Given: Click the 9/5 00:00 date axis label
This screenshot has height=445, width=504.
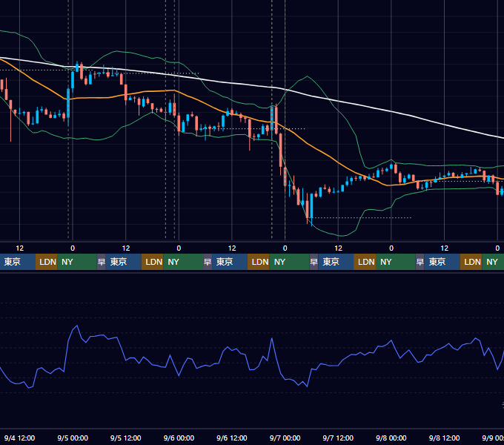Looking at the screenshot, I should point(73,438).
